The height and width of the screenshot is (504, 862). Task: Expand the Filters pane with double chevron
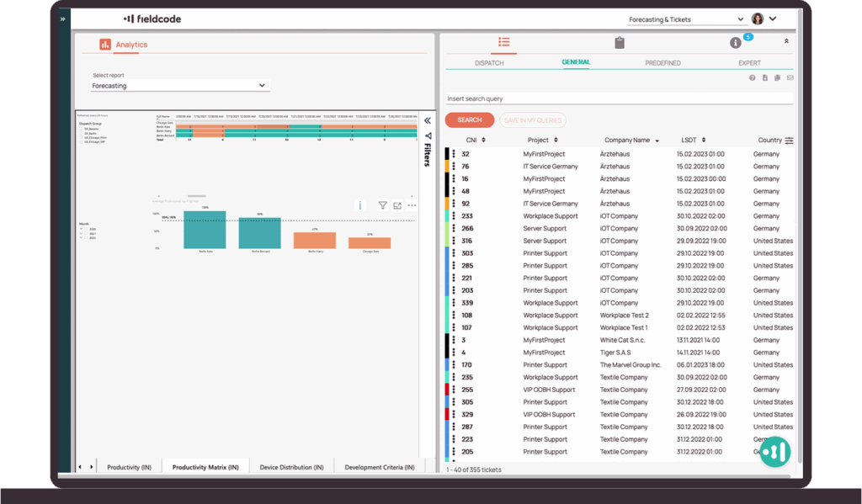[x=428, y=120]
